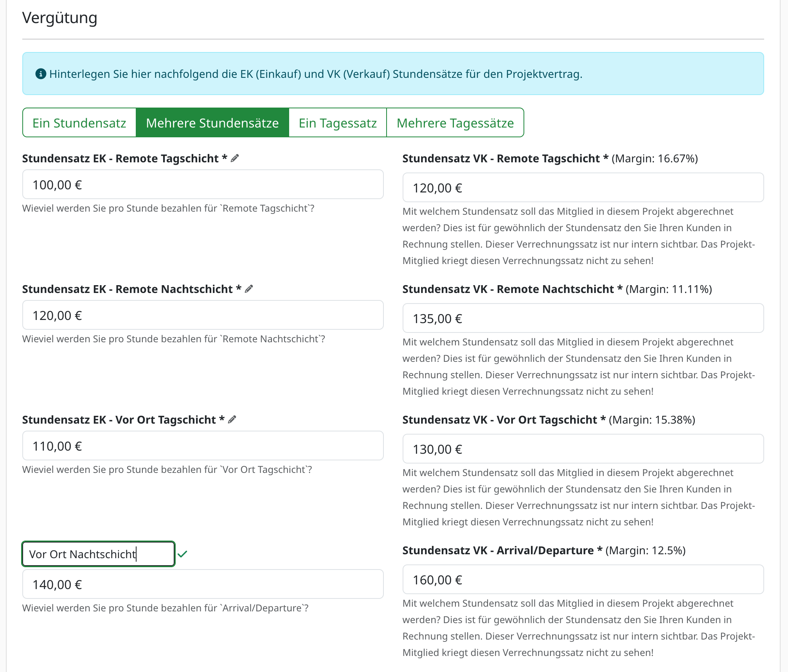
Task: Click label 'Stundensatz VK - Arrival/Departure'
Action: point(502,550)
